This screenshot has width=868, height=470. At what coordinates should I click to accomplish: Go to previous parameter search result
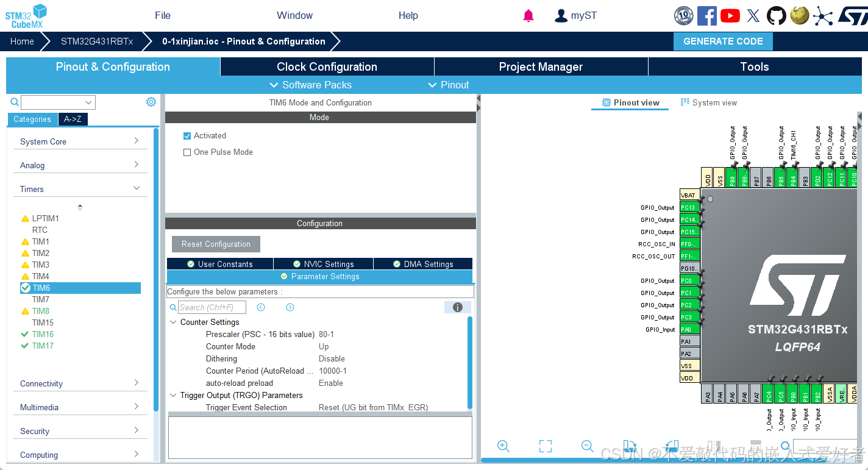[261, 307]
